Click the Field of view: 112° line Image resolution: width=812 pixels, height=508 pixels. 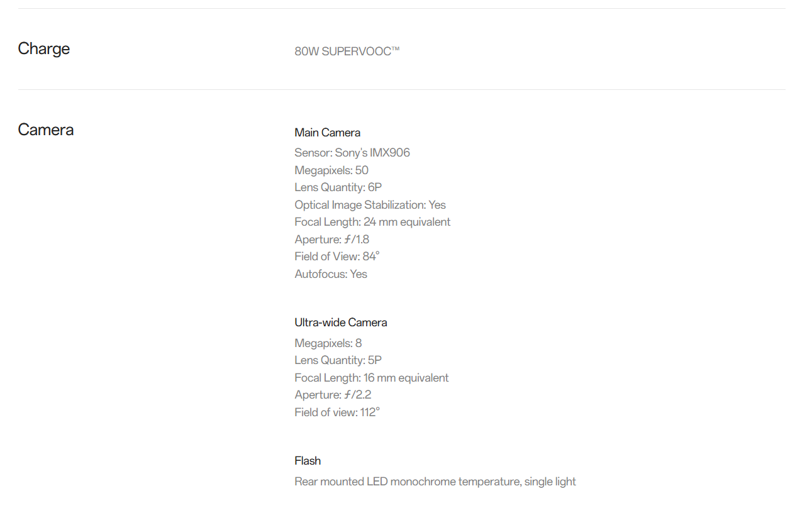click(336, 412)
